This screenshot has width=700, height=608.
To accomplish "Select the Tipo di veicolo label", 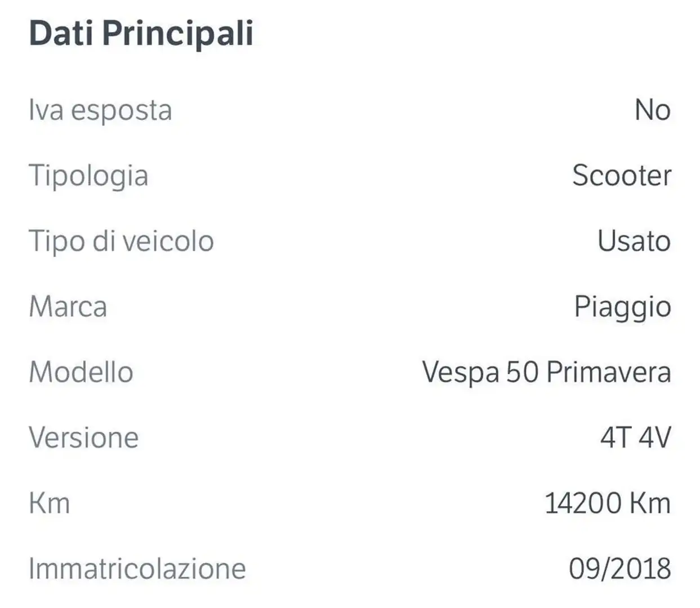I will [121, 242].
